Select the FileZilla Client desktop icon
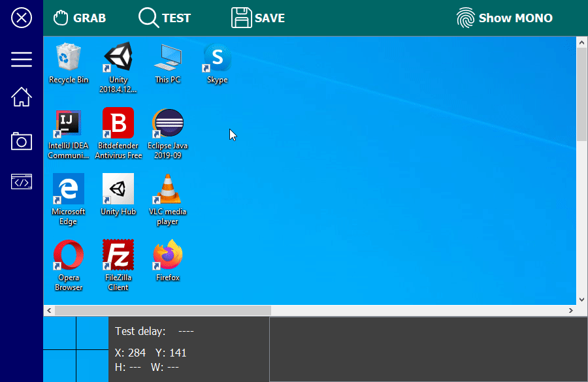 click(118, 265)
